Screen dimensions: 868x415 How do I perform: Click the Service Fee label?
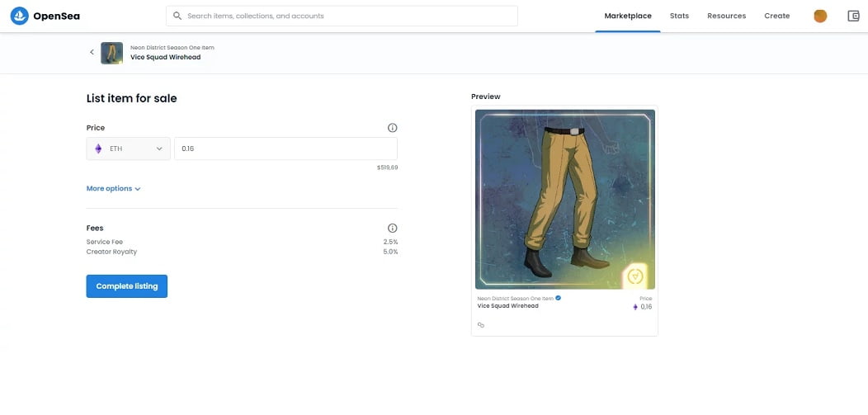pos(105,242)
